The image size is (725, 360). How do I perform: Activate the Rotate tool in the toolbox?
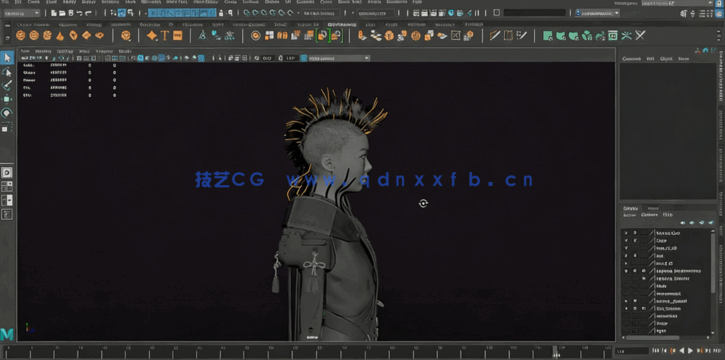point(7,113)
